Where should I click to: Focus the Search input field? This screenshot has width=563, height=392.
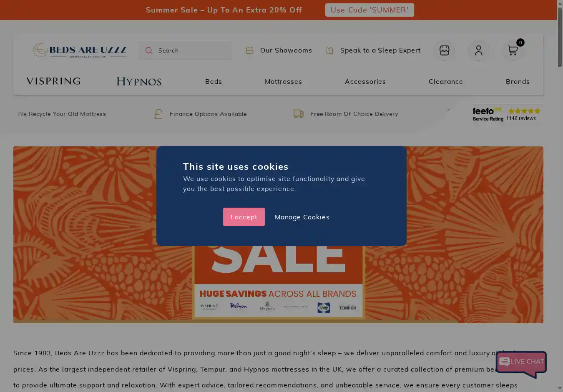186,50
